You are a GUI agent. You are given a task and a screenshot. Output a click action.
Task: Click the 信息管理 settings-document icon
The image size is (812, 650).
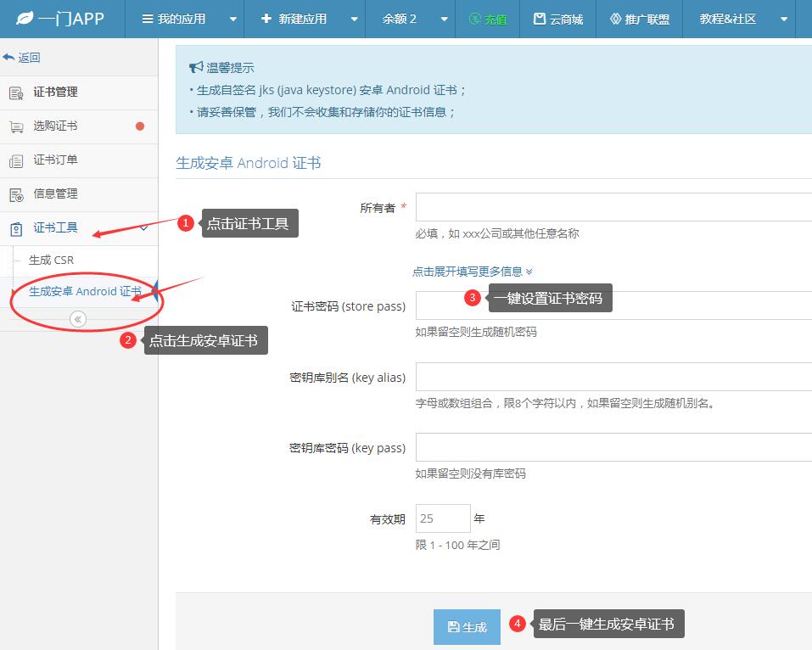[x=16, y=194]
